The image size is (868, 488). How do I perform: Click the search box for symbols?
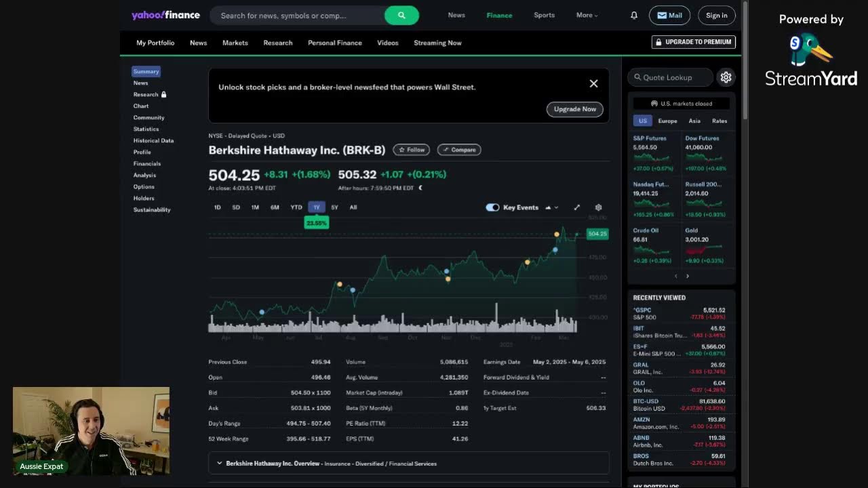pyautogui.click(x=297, y=15)
